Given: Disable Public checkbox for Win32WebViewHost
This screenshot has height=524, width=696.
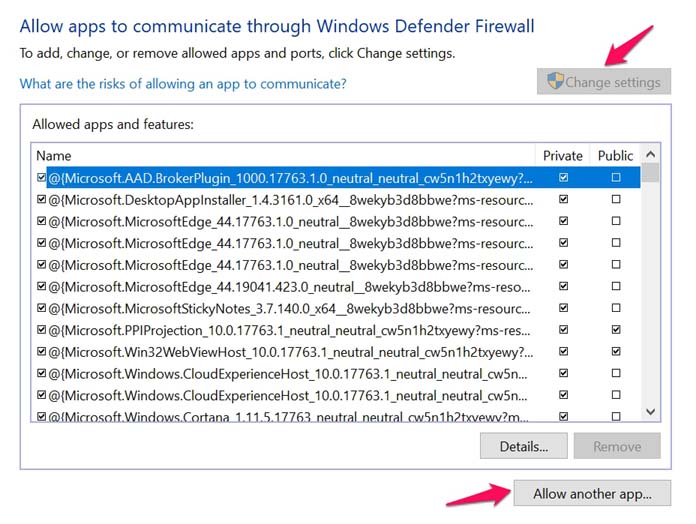Looking at the screenshot, I should tap(616, 351).
